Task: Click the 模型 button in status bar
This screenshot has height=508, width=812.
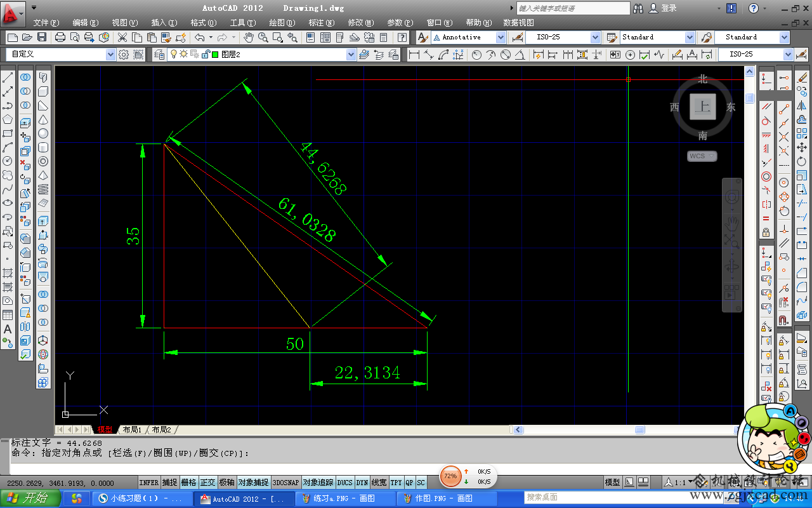Action: coord(612,483)
